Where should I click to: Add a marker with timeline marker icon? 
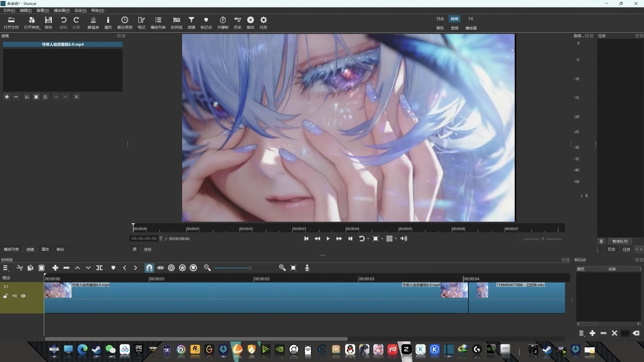[113, 268]
